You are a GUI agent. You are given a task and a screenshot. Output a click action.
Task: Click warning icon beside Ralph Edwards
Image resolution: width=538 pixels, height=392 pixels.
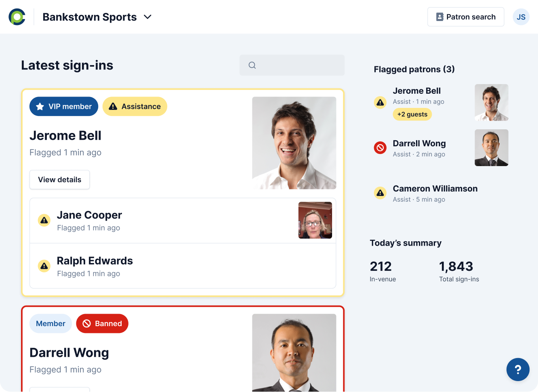coord(44,266)
